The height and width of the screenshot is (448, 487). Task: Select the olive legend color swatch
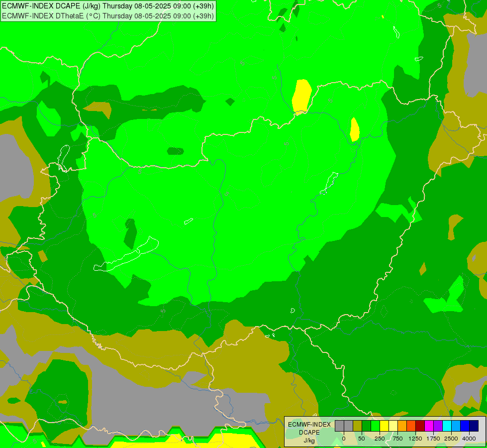tap(358, 426)
